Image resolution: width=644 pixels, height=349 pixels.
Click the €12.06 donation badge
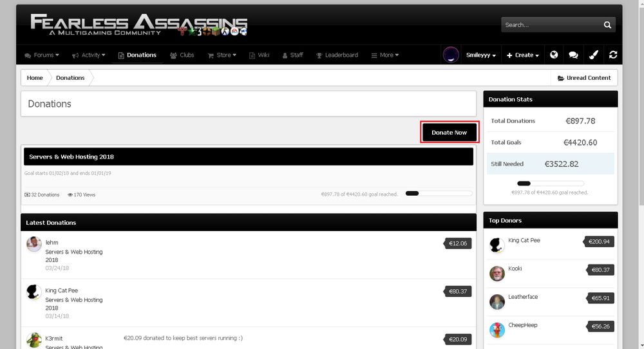tap(457, 243)
